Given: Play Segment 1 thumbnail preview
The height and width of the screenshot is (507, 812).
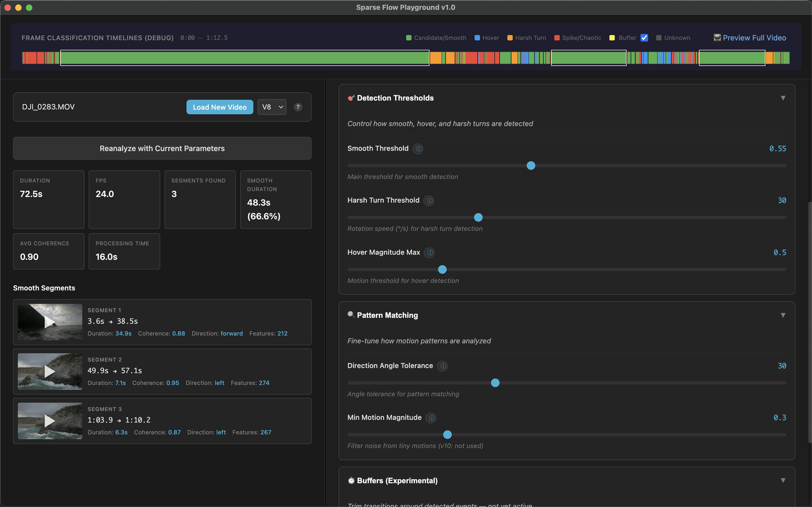Looking at the screenshot, I should tap(50, 322).
